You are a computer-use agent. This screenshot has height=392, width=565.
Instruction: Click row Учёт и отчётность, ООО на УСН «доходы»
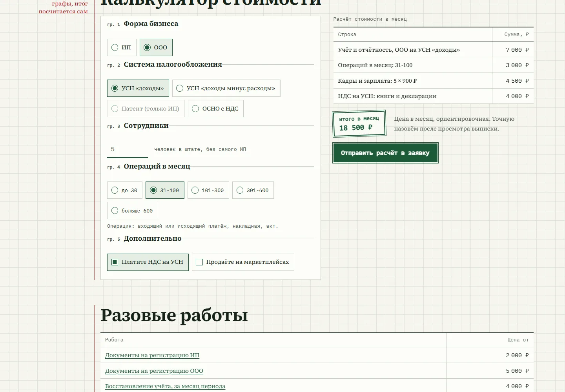pyautogui.click(x=433, y=50)
